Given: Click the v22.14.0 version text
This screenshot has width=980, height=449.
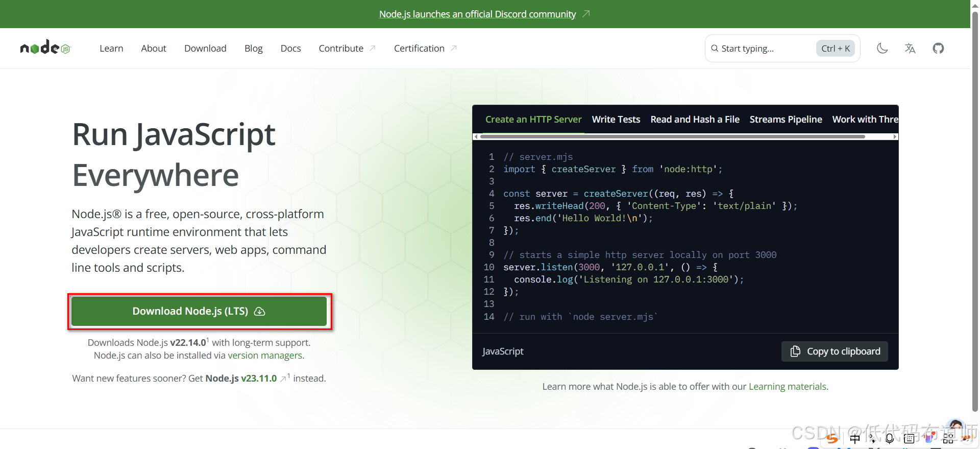Looking at the screenshot, I should click(188, 343).
